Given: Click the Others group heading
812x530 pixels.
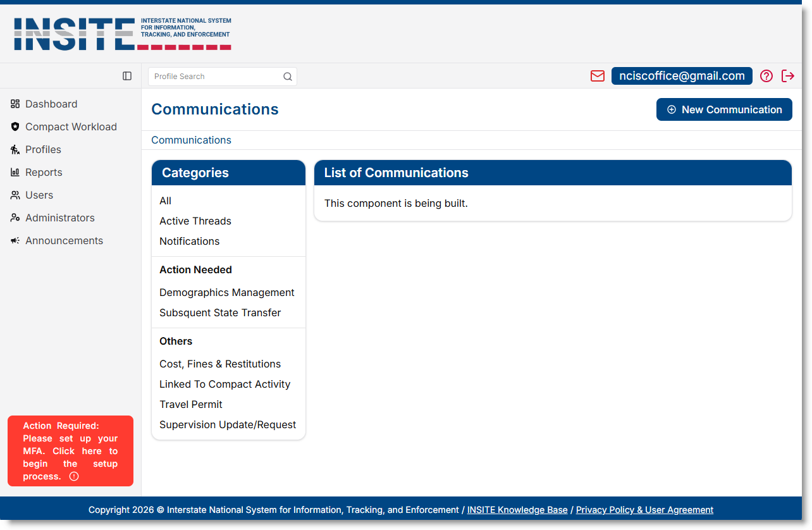Looking at the screenshot, I should (176, 341).
